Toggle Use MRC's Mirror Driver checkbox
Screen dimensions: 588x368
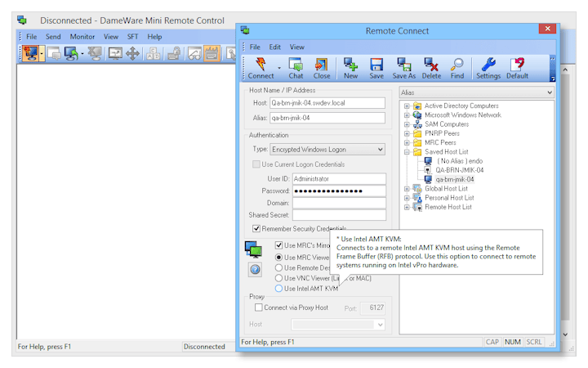coord(278,245)
